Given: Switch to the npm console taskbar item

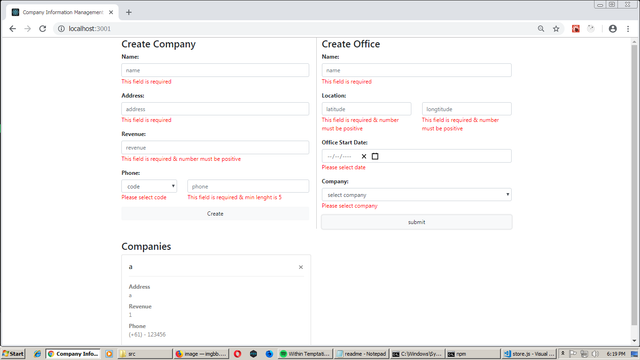Looking at the screenshot, I should tap(473, 354).
